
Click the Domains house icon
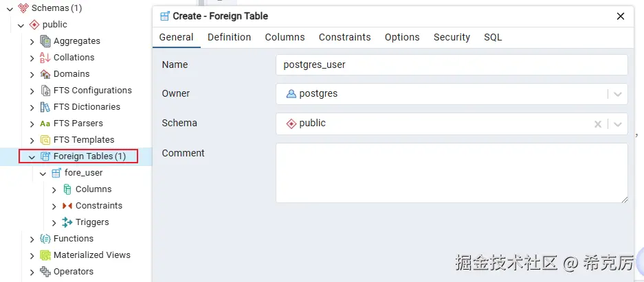pos(45,74)
